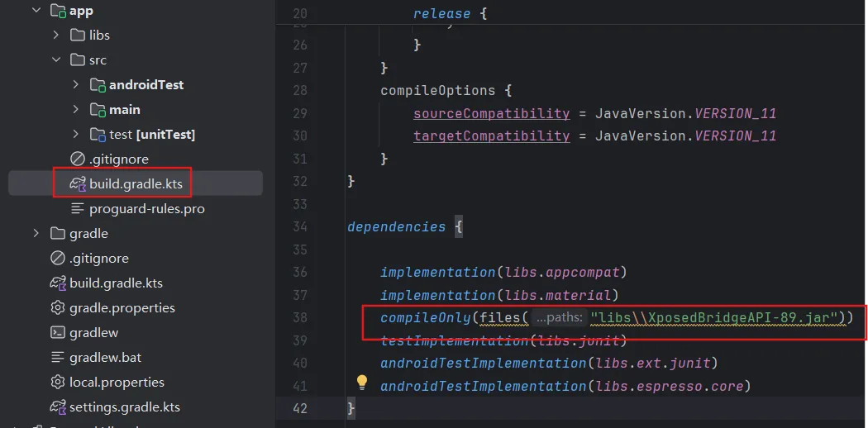Click the app module folder icon
The image size is (868, 428).
[x=58, y=11]
